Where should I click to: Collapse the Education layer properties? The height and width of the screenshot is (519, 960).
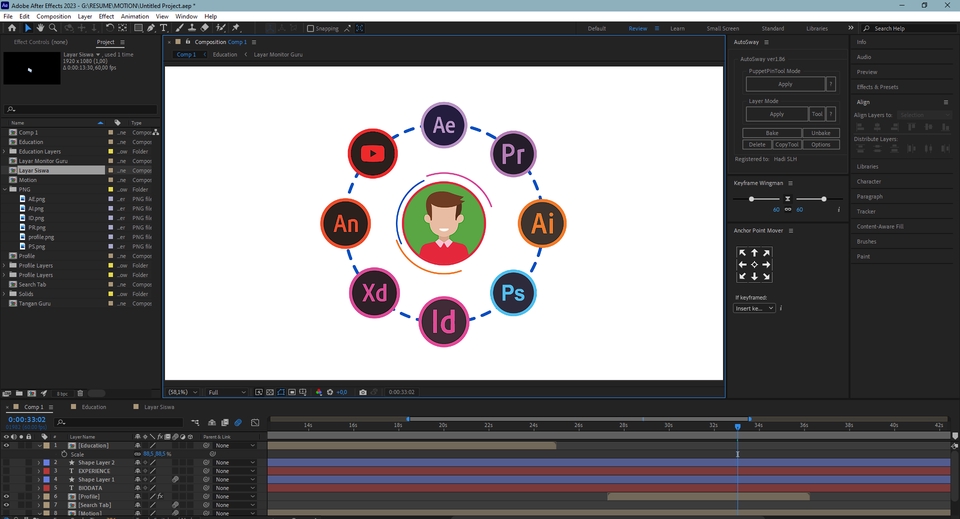(x=39, y=446)
